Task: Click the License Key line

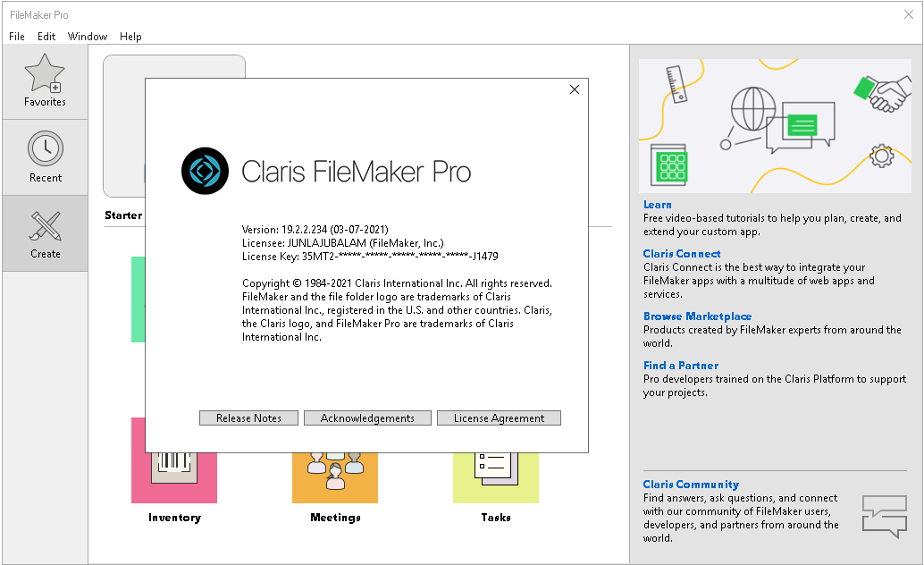Action: (x=370, y=257)
